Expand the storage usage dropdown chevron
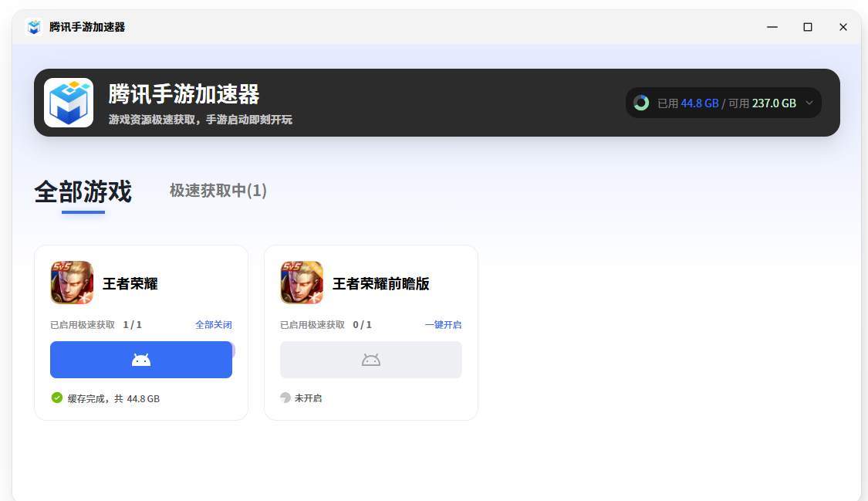 [809, 103]
